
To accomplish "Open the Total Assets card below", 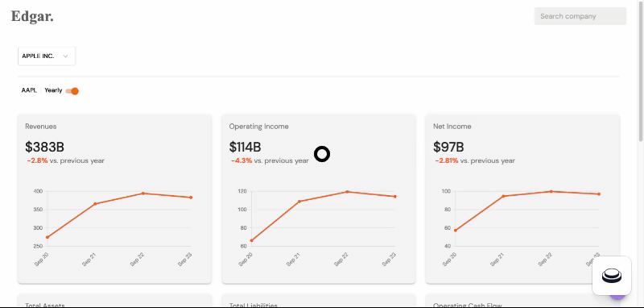I will 114,301.
